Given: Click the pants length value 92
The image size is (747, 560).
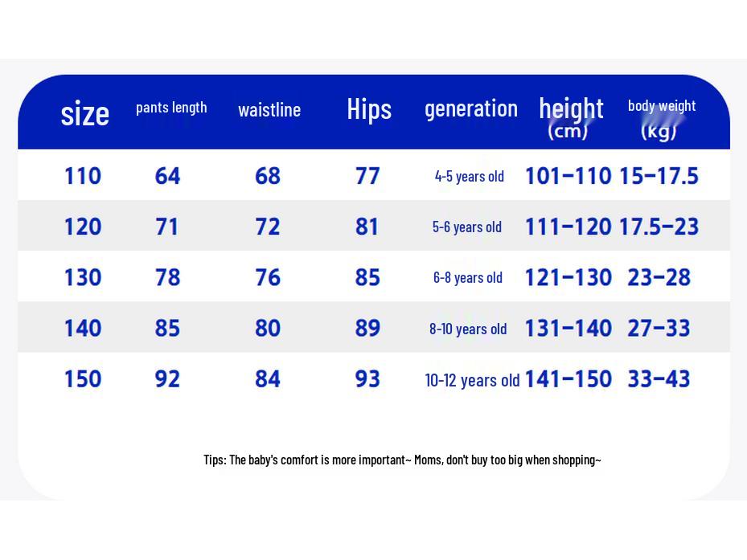Looking at the screenshot, I should (x=167, y=378).
